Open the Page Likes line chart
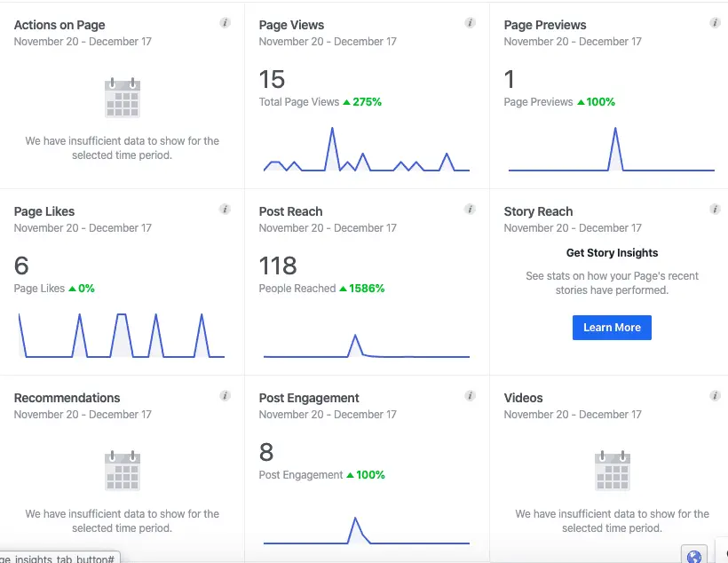This screenshot has height=563, width=728. (x=122, y=336)
